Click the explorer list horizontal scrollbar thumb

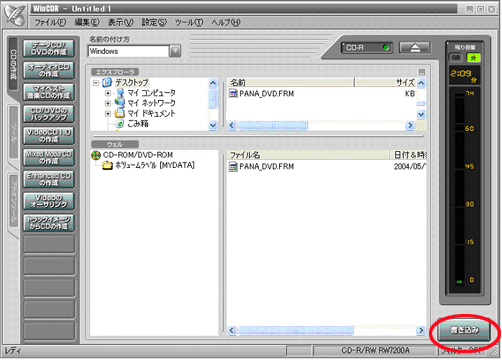click(x=272, y=125)
